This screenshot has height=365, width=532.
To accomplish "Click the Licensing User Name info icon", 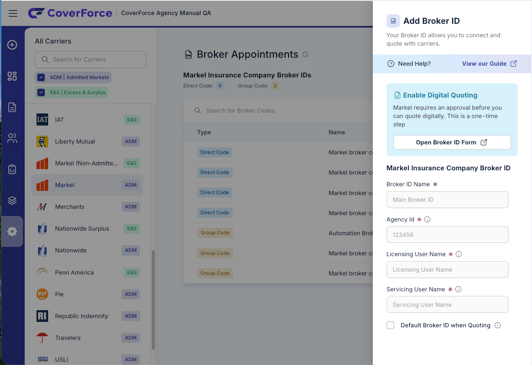I will (459, 254).
